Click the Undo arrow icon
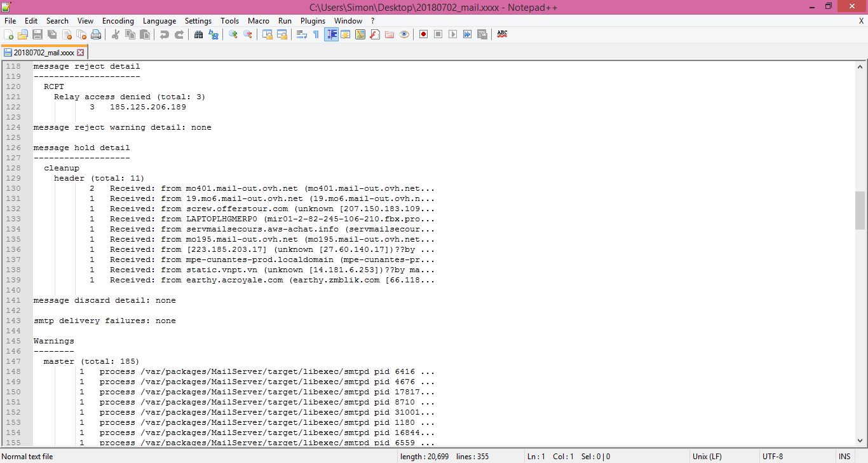868x463 pixels. pyautogui.click(x=165, y=34)
